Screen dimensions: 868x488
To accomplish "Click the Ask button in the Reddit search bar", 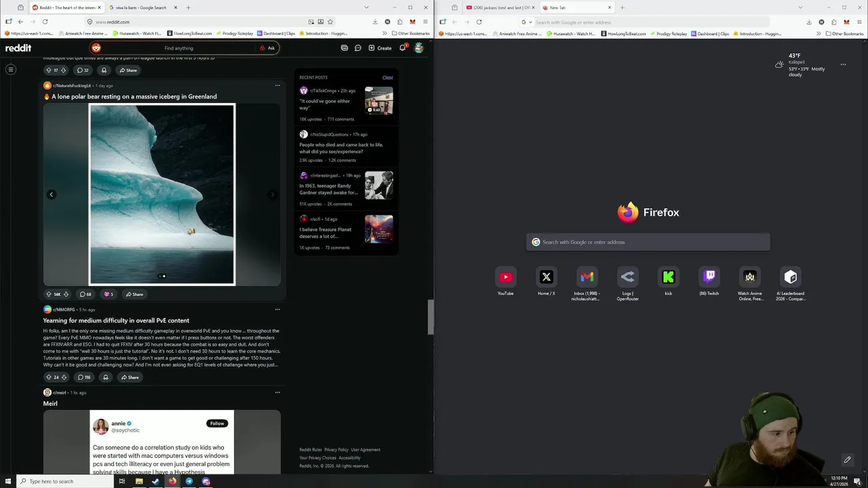I will click(267, 48).
